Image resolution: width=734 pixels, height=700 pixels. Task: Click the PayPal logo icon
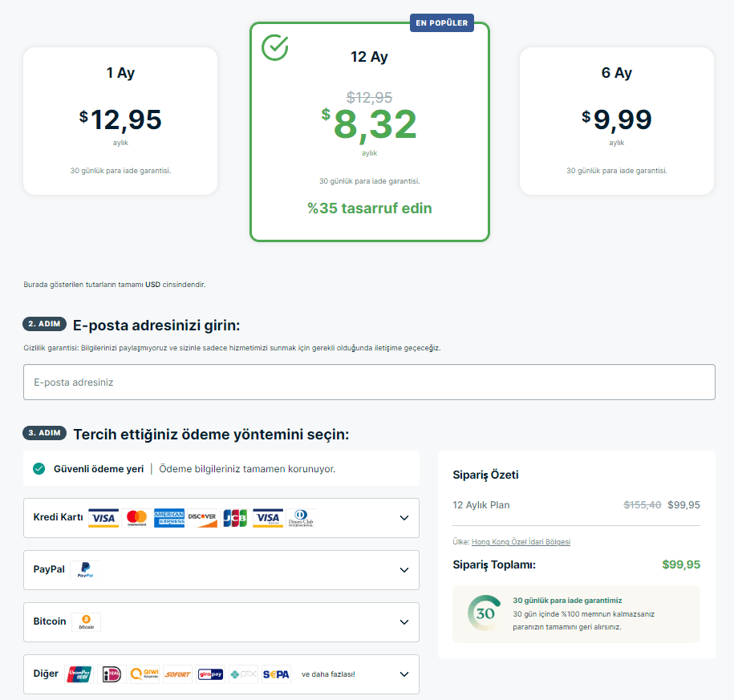point(84,570)
